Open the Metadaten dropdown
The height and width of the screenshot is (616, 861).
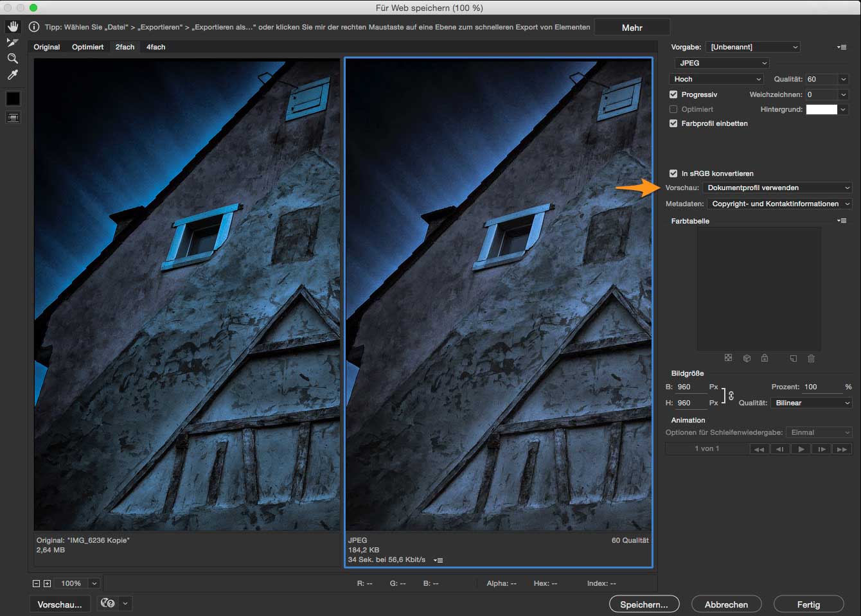[780, 204]
